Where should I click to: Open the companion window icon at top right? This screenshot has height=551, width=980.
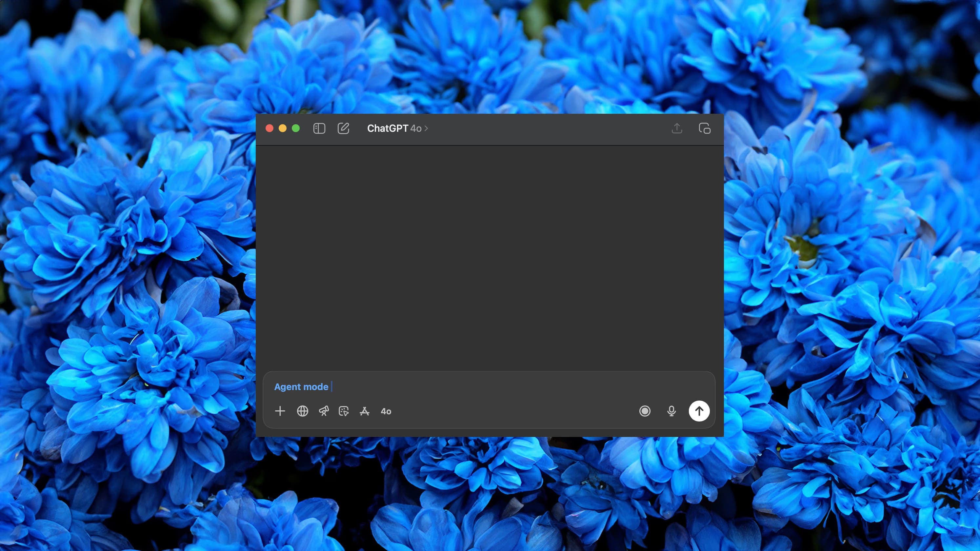click(705, 128)
